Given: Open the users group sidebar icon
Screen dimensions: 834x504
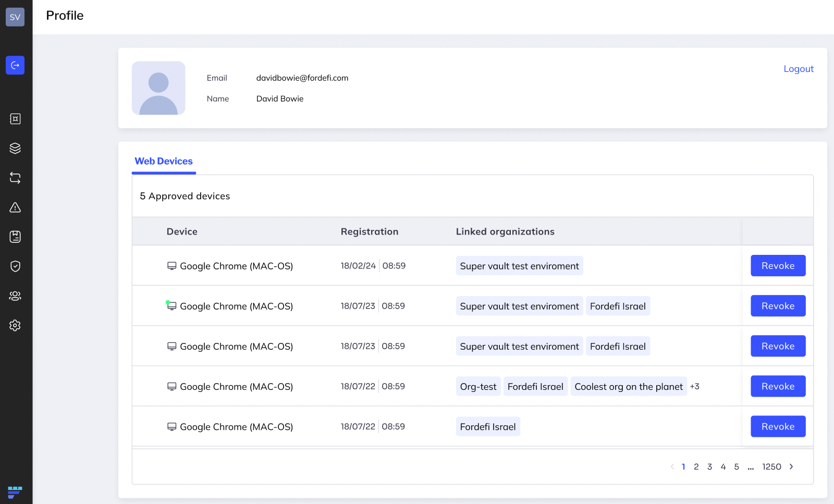Looking at the screenshot, I should click(x=15, y=296).
